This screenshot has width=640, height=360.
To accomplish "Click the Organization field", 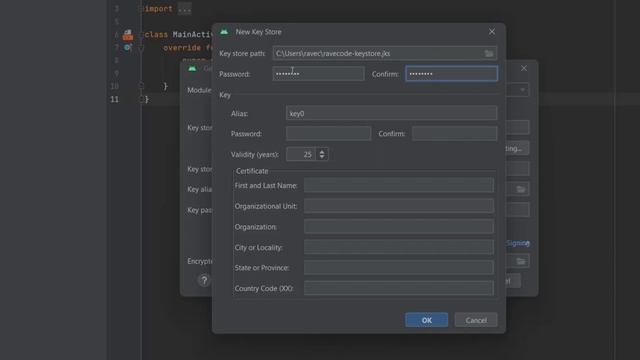I will click(x=399, y=227).
